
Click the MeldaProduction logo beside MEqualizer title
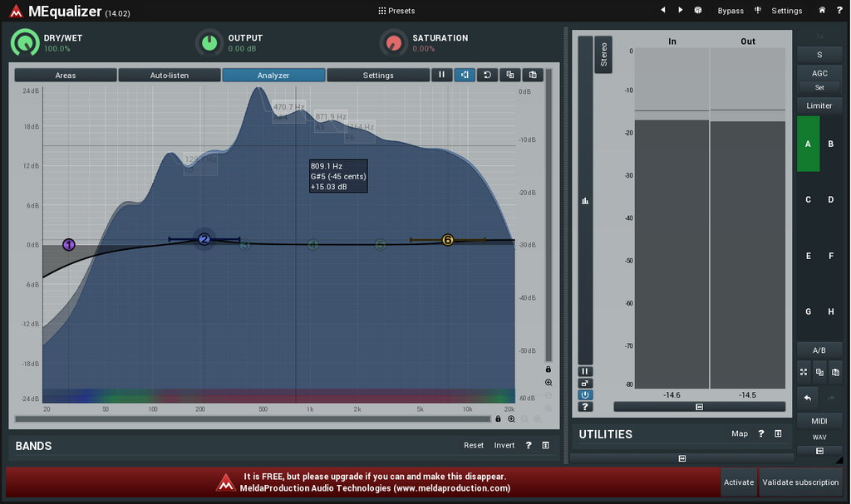click(16, 11)
